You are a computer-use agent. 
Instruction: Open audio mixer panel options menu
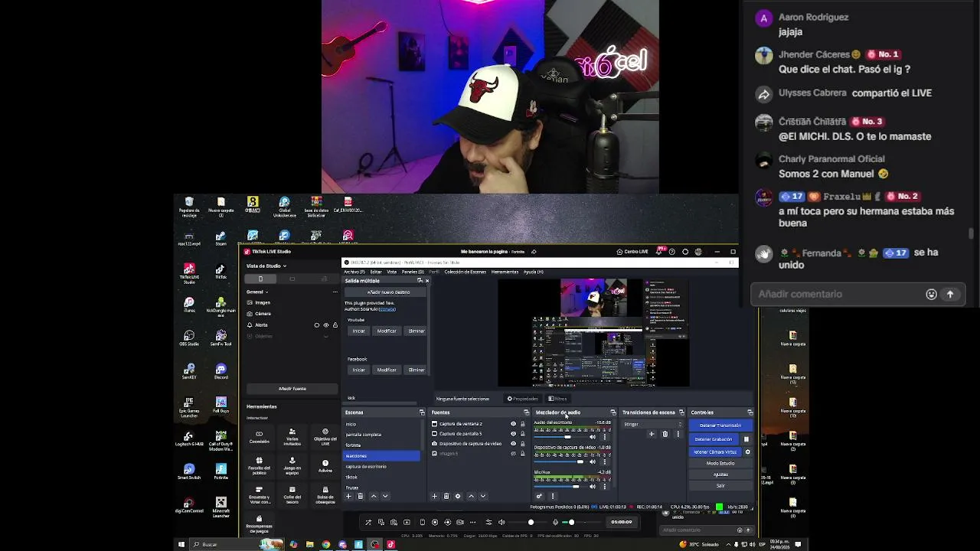coord(553,496)
